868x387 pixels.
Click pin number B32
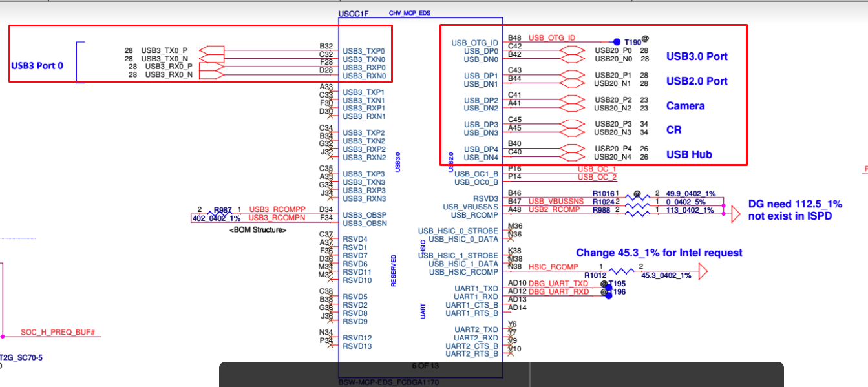click(x=326, y=46)
